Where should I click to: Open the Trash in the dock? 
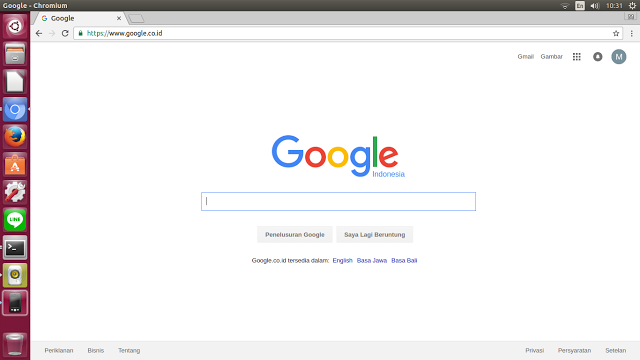click(x=15, y=344)
